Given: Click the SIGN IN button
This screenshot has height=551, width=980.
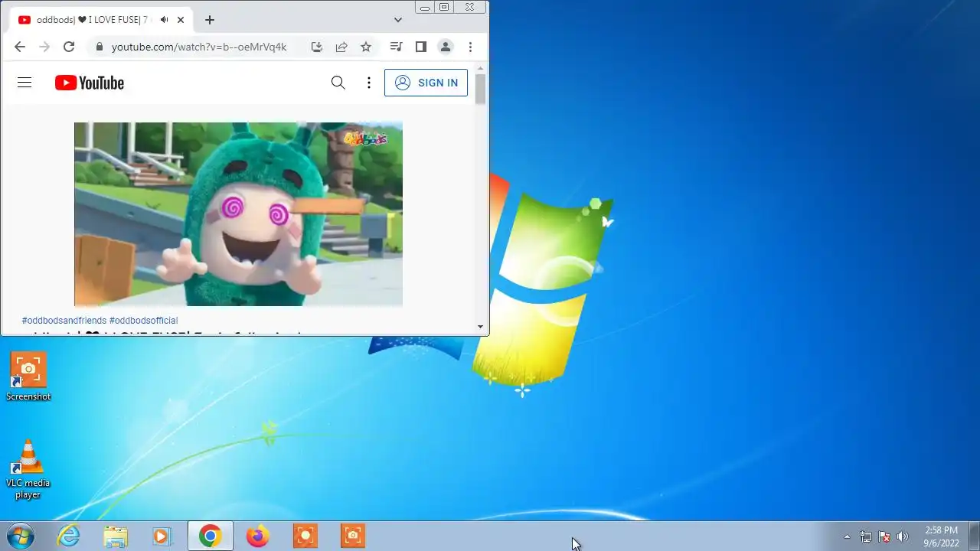Looking at the screenshot, I should click(426, 83).
